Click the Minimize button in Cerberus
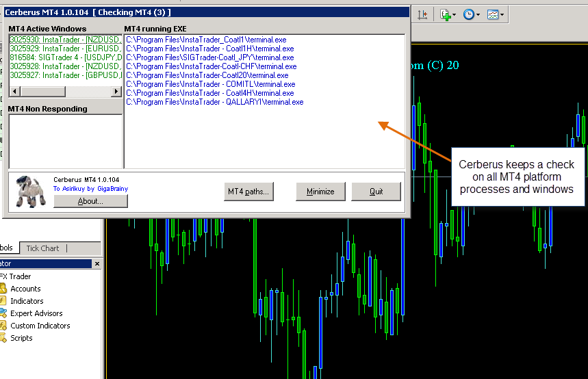Screen dimensions: 588x379 click(320, 192)
